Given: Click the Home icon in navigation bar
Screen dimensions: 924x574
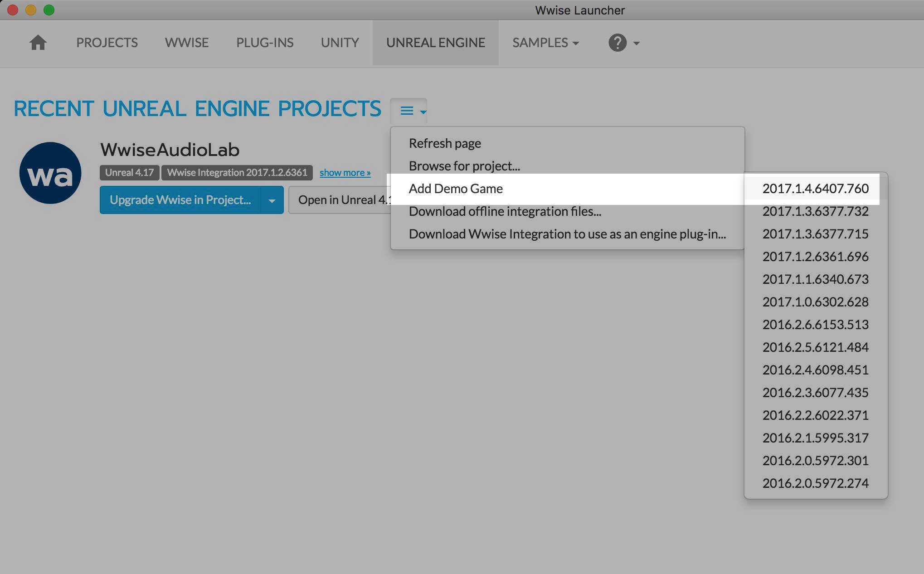Looking at the screenshot, I should tap(38, 43).
